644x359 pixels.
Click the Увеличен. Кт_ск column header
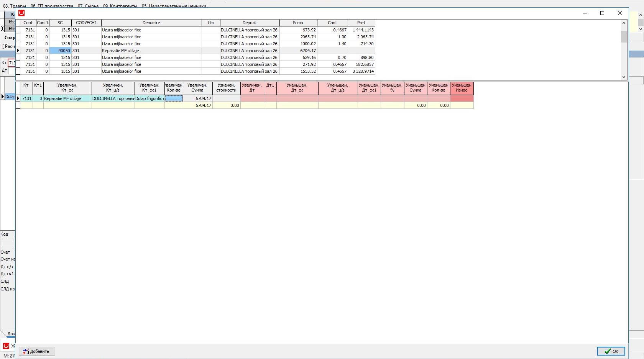click(x=67, y=88)
